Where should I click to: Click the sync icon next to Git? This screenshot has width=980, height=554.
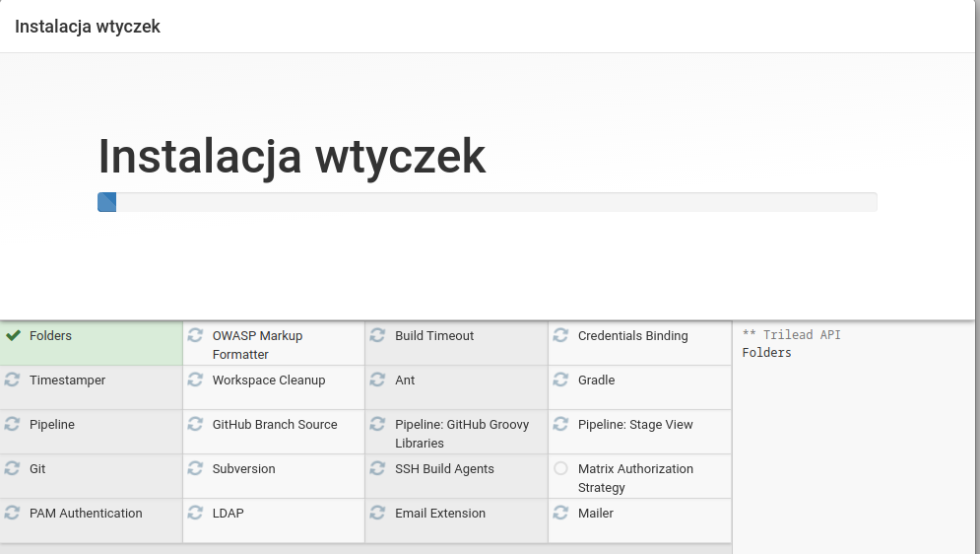point(12,468)
